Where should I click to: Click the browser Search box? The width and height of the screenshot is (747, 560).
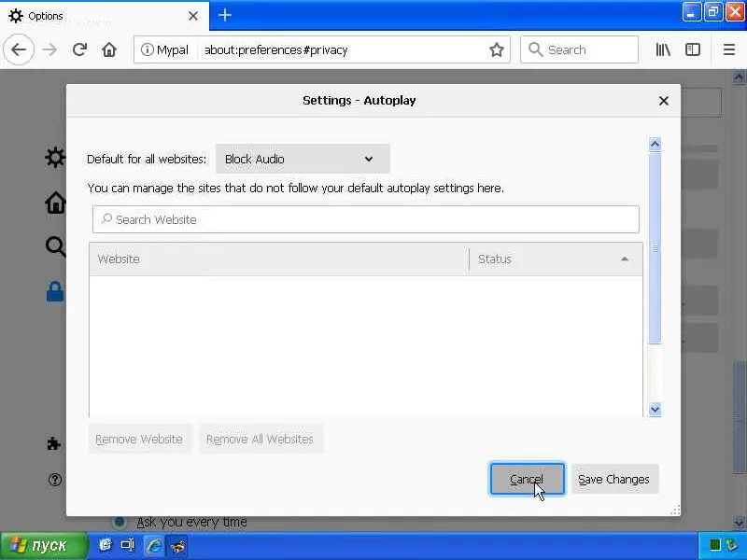click(x=579, y=49)
